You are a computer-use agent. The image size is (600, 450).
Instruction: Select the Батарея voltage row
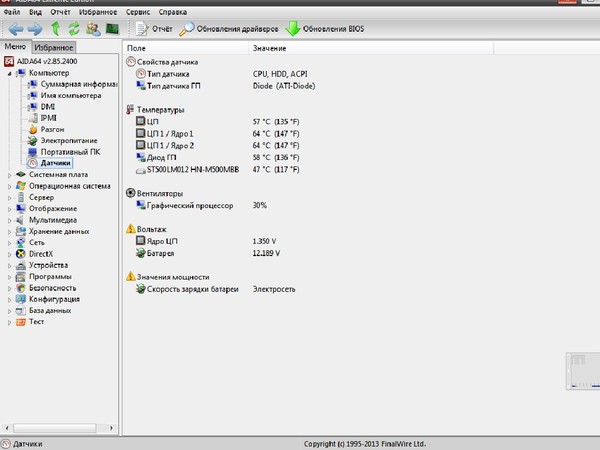[x=208, y=253]
